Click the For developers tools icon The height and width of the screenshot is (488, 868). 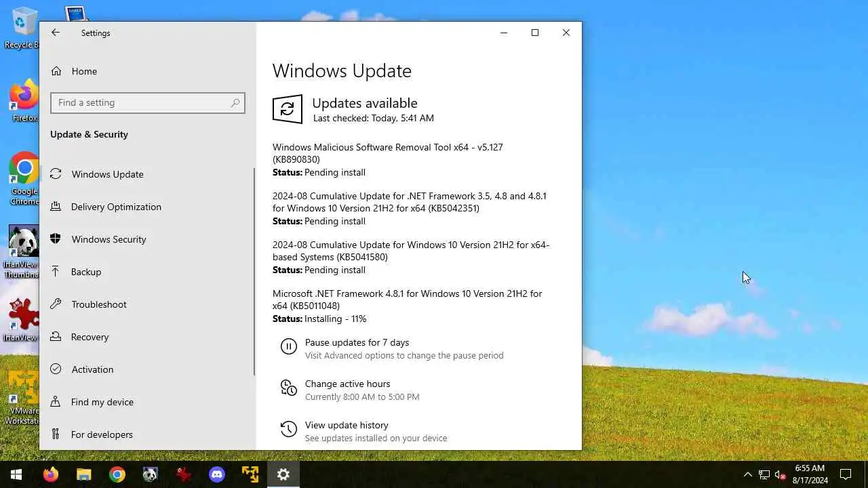click(56, 434)
